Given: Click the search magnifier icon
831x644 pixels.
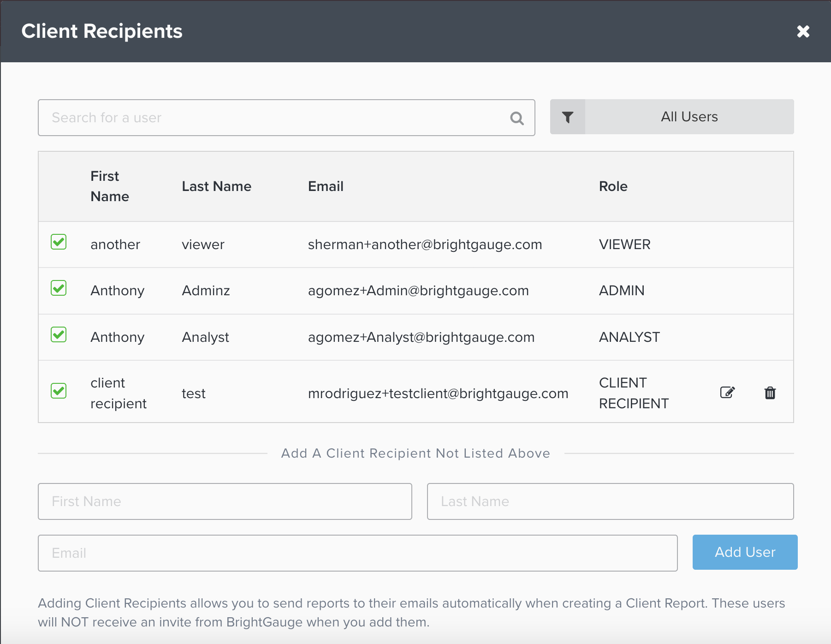Looking at the screenshot, I should pos(517,119).
